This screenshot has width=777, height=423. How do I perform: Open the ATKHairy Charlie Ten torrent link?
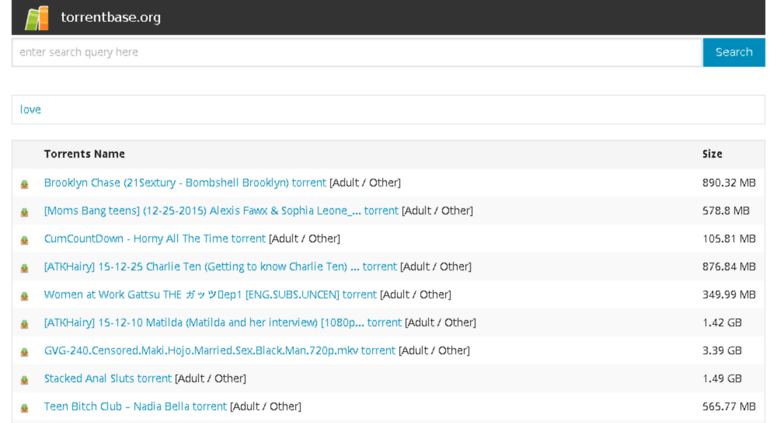coord(221,266)
